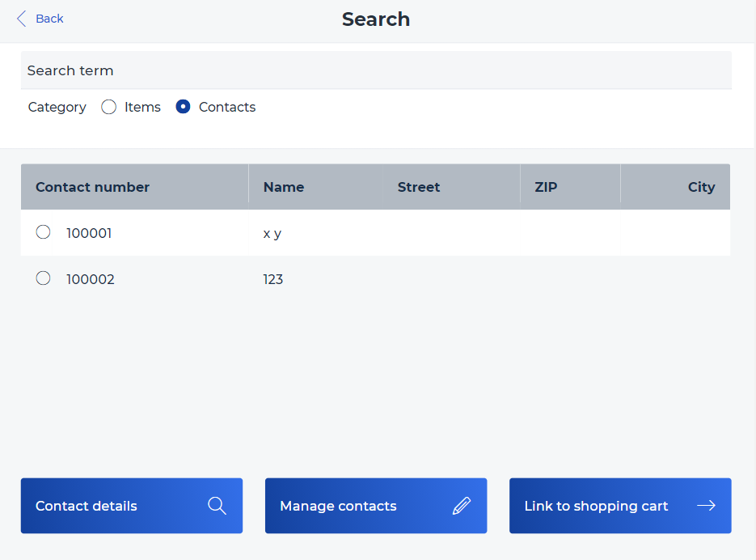Click the pencil icon on Manage contacts
This screenshot has height=560, width=756.
(461, 506)
